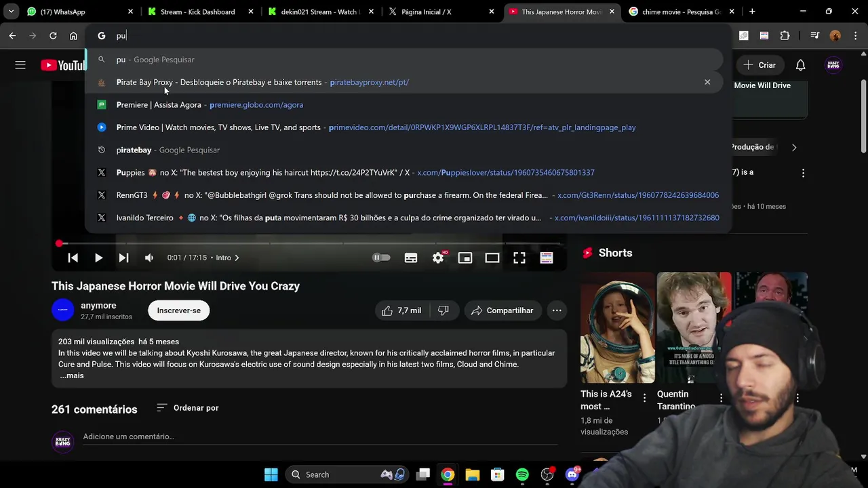The width and height of the screenshot is (868, 488).
Task: Open more video actions ellipsis
Action: (x=557, y=310)
